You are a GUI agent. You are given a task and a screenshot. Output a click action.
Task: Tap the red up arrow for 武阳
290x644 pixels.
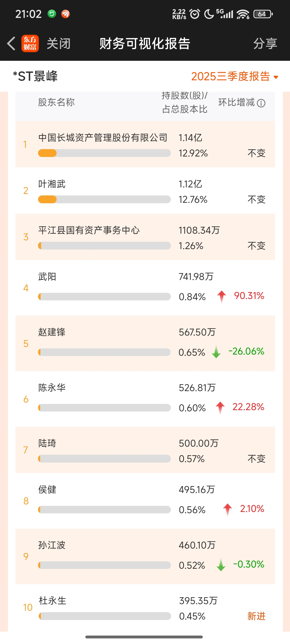[222, 297]
